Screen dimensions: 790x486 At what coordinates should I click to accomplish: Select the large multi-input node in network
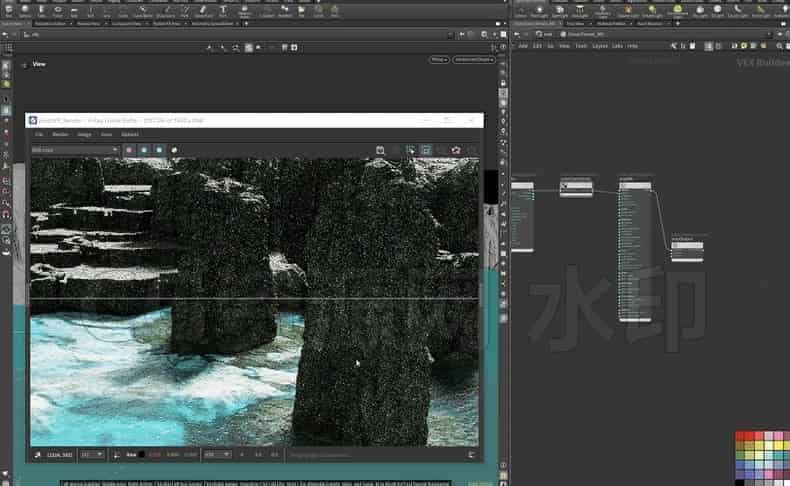(x=635, y=252)
